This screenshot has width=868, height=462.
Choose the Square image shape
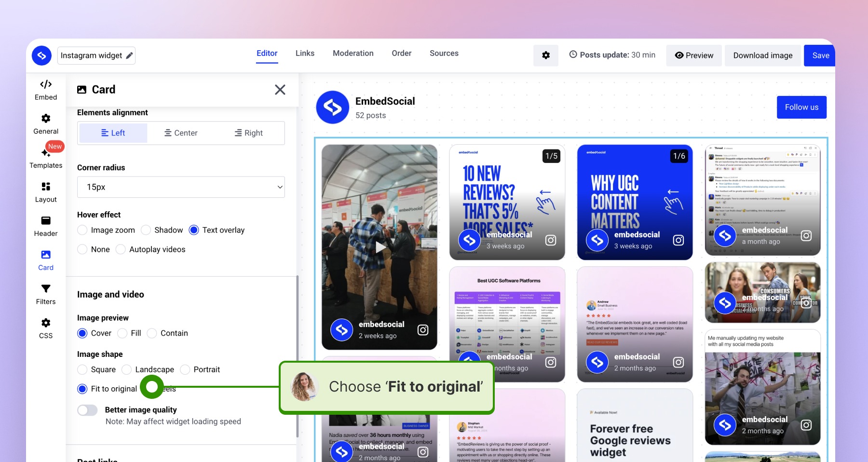point(82,369)
